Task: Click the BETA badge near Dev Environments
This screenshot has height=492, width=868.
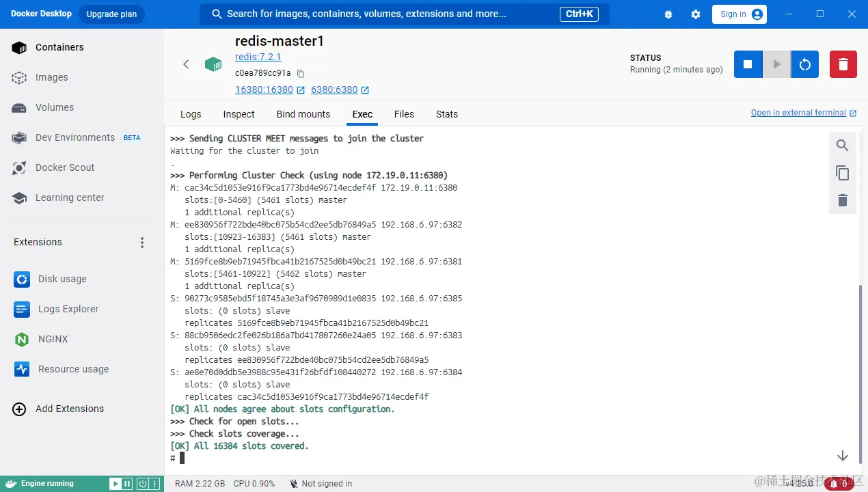Action: 132,137
